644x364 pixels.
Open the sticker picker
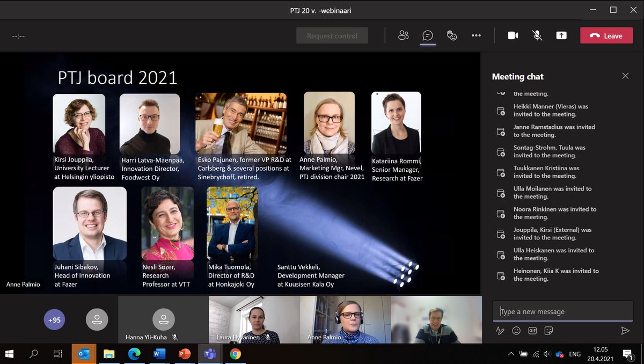[x=548, y=331]
